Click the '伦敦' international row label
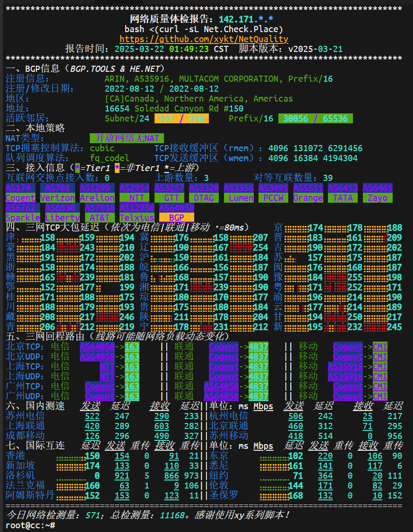 (x=218, y=486)
